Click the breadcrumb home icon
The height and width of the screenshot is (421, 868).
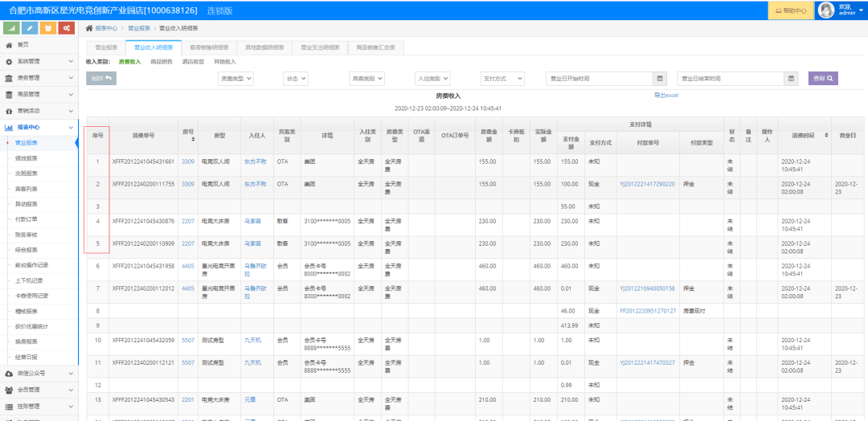pos(89,27)
